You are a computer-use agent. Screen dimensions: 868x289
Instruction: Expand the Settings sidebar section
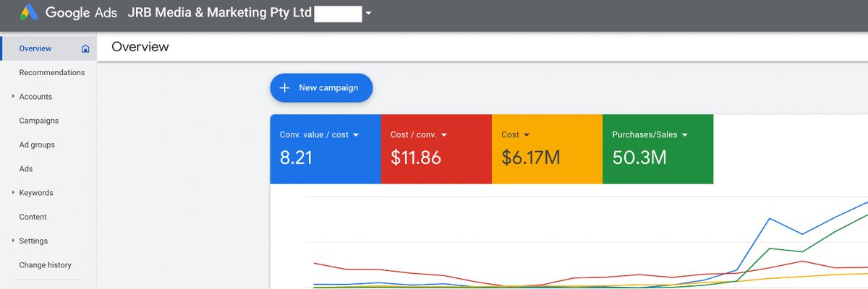coord(13,241)
